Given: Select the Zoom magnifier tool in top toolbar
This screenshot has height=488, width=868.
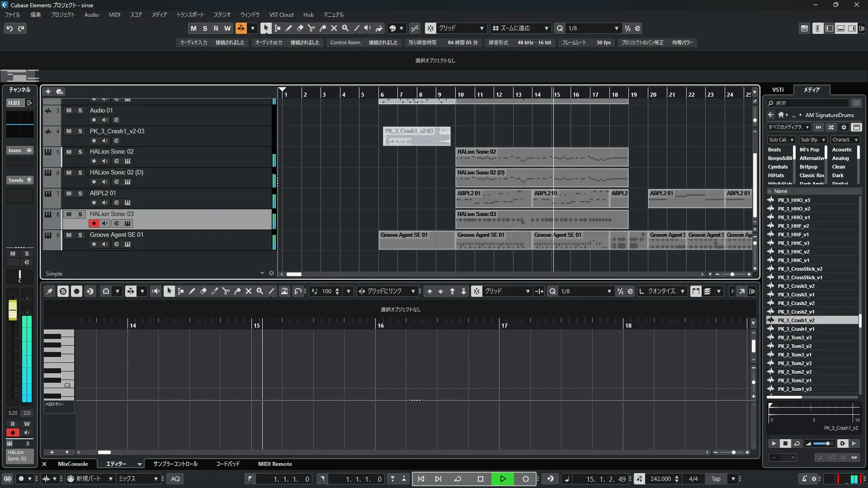Looking at the screenshot, I should point(345,28).
